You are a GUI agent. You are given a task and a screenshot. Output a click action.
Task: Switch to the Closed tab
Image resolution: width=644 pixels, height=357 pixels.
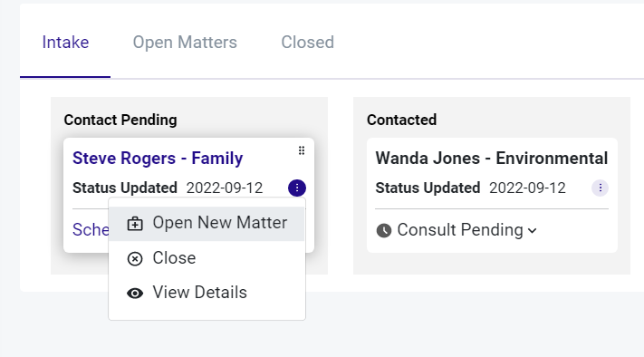click(308, 43)
